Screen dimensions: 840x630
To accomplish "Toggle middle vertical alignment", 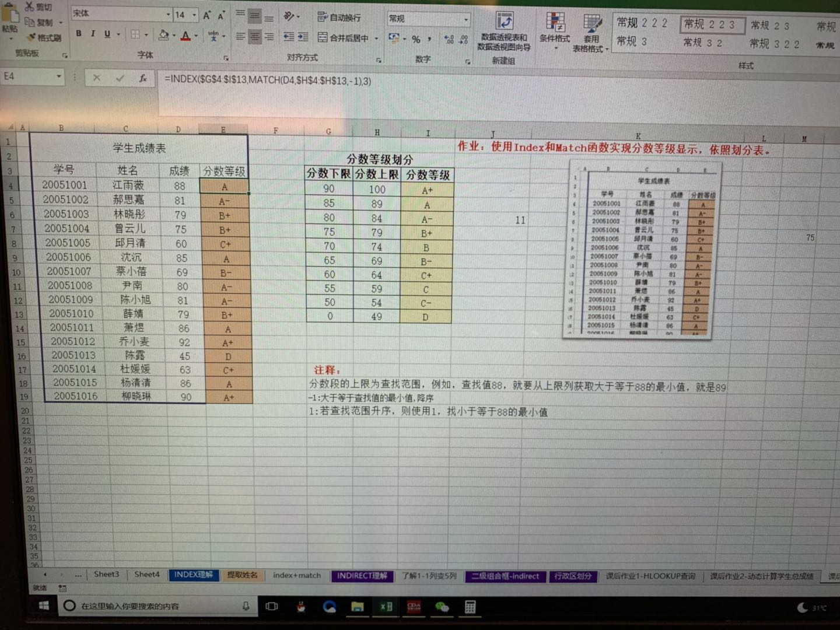I will point(255,16).
